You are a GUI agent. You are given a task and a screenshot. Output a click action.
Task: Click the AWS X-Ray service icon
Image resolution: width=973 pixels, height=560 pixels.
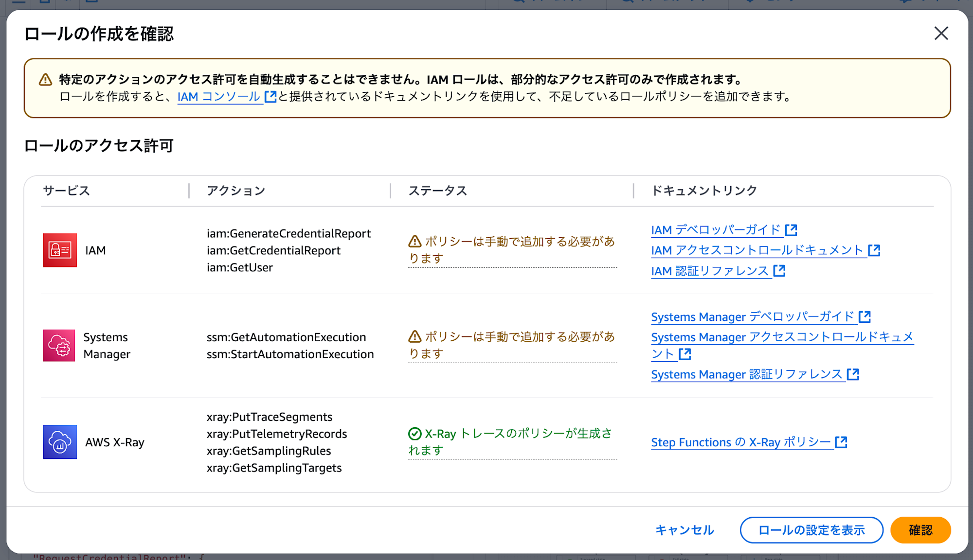60,442
